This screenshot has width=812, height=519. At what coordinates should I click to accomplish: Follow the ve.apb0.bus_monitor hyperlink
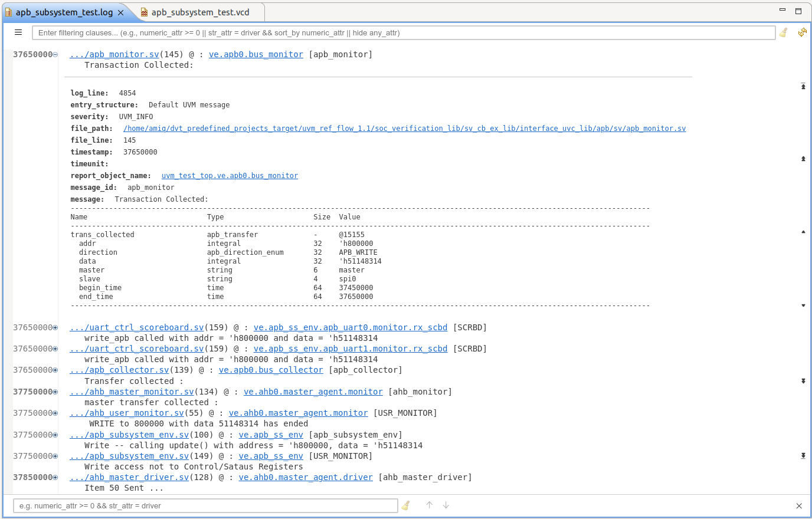coord(256,54)
